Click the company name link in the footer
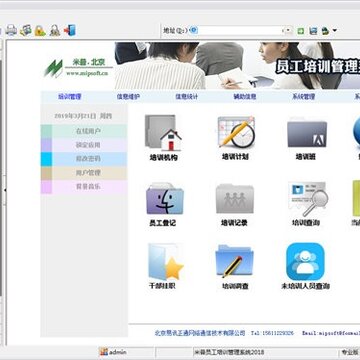The image size is (360, 360). 200,333
